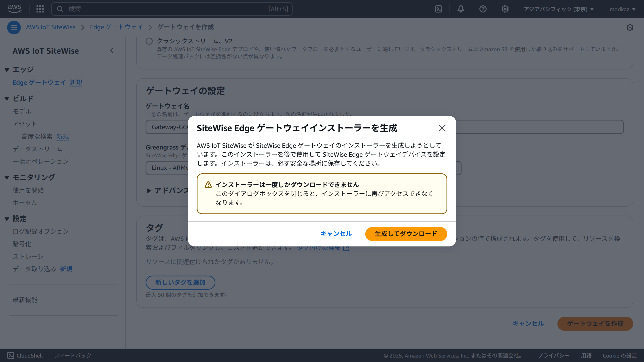
Task: Open the アジアパシフィック (東京) region dropdown
Action: point(559,9)
